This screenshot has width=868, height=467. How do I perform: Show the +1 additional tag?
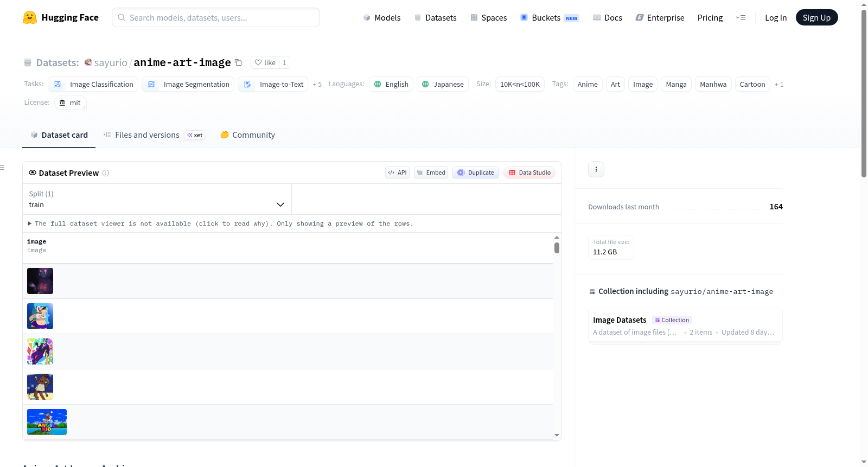[779, 84]
